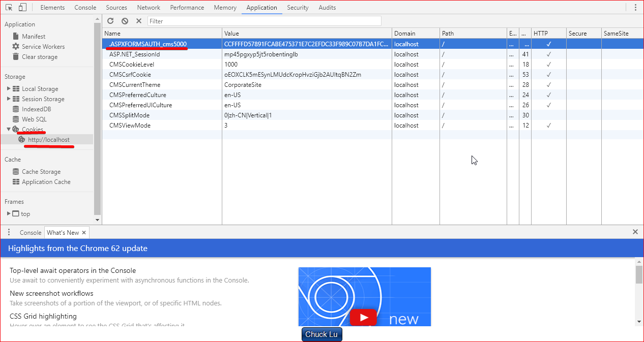Open the Clear storage section
Image resolution: width=644 pixels, height=342 pixels.
pyautogui.click(x=40, y=57)
